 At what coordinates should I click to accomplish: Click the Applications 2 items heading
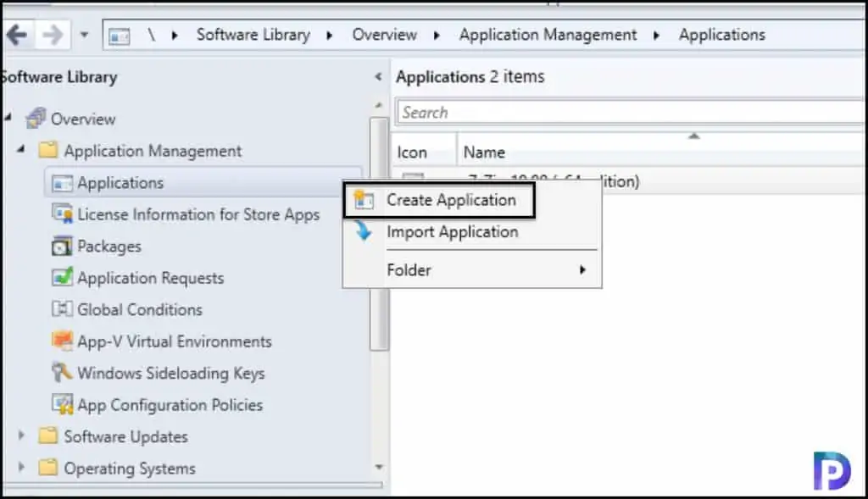(x=470, y=76)
